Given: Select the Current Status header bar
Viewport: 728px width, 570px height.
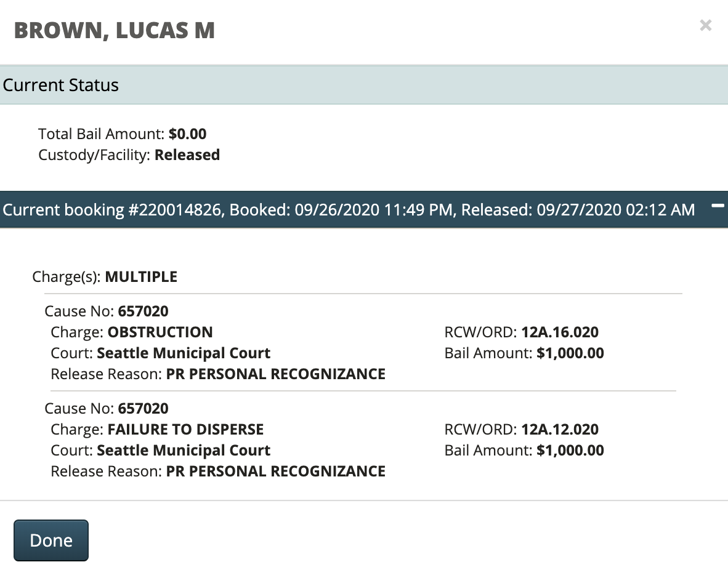Looking at the screenshot, I should coord(363,85).
